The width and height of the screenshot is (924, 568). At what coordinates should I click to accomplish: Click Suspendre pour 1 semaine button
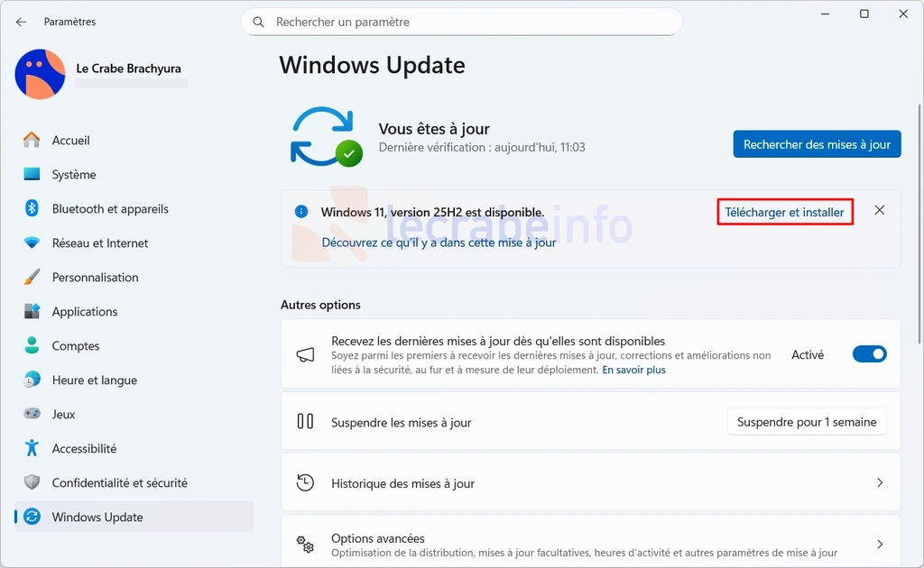click(x=807, y=422)
